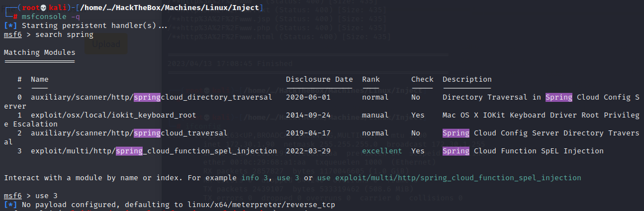Click the 'search spring' command text
Viewport: 644px width, 211px height.
coord(64,35)
